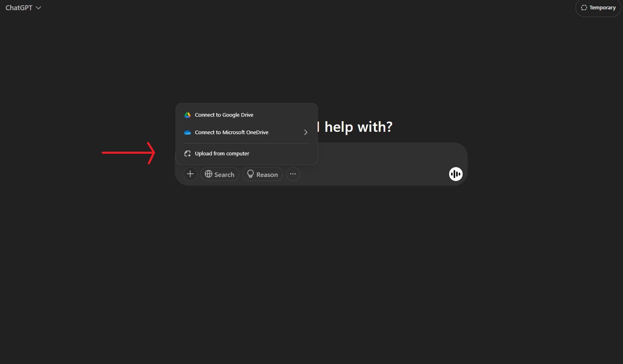Pick Upload from computer option
The width and height of the screenshot is (623, 364).
[246, 154]
